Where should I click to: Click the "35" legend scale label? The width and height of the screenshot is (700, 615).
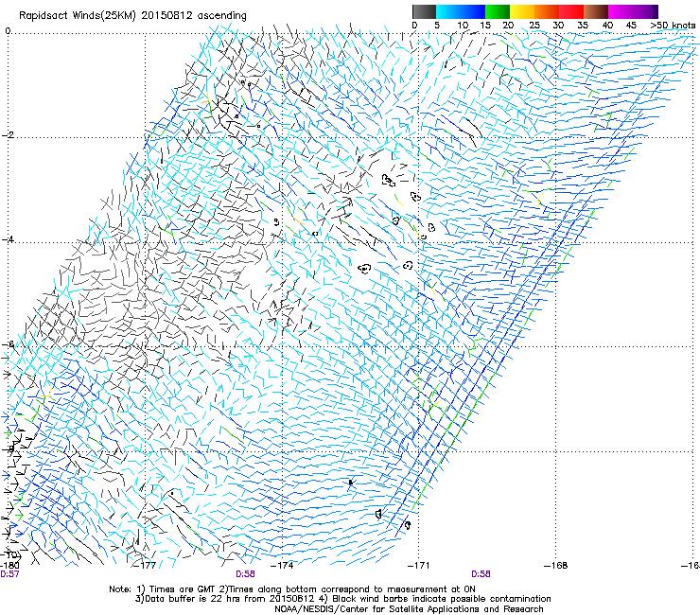tap(583, 26)
